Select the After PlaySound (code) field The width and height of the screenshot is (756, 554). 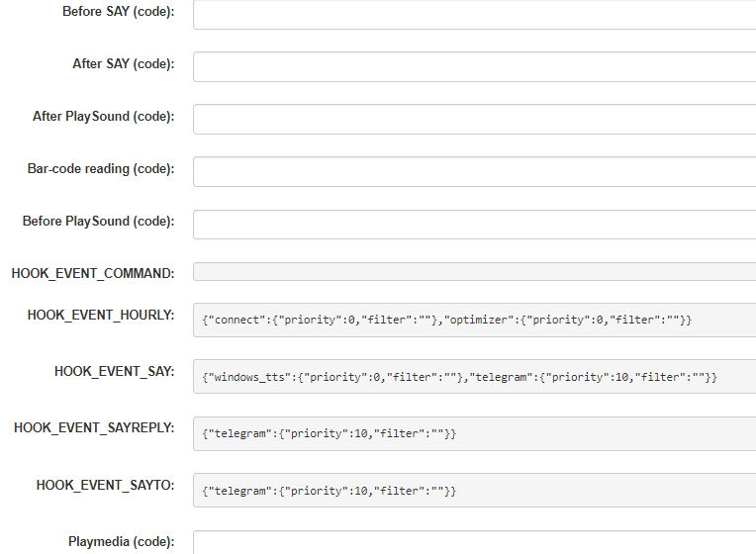click(x=475, y=119)
